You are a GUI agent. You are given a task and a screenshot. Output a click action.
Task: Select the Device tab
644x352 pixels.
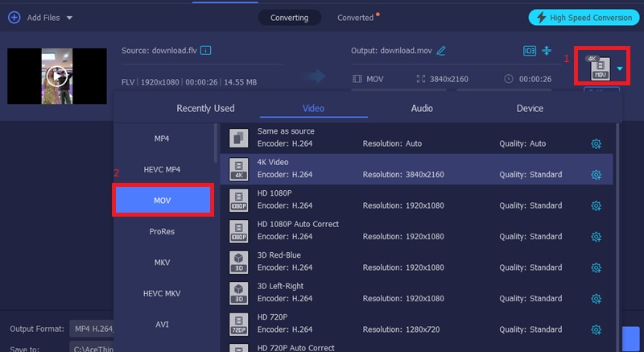[530, 109]
